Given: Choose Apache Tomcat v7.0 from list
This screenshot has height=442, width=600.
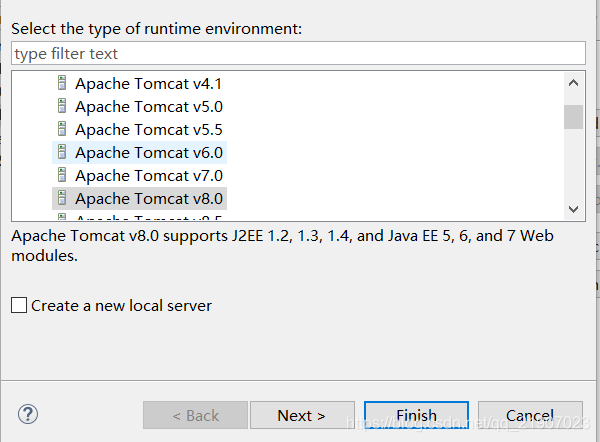Looking at the screenshot, I should [149, 176].
